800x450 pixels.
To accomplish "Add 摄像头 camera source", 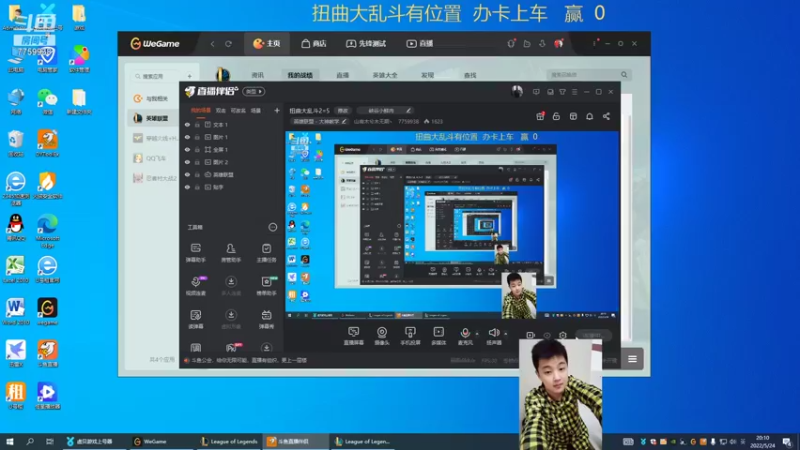I will (382, 336).
